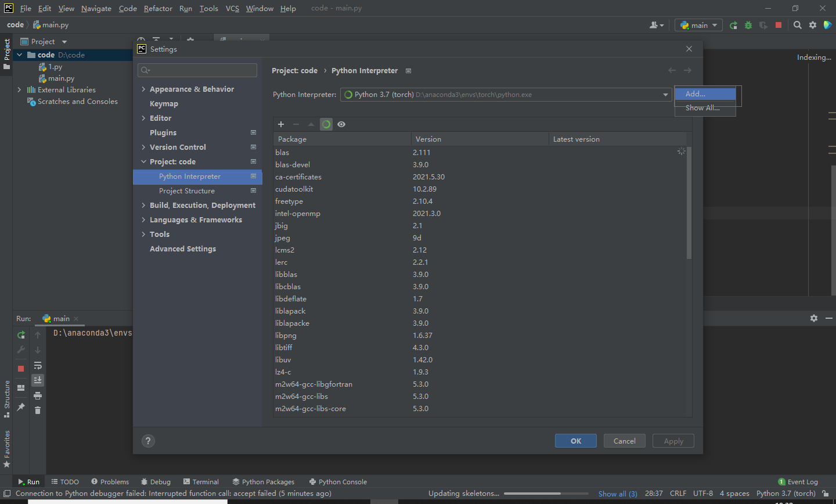Toggle Show early releases eye icon

341,124
